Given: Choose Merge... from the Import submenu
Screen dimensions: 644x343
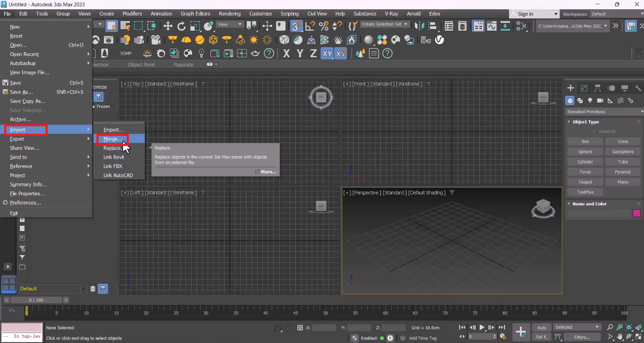Looking at the screenshot, I should (x=113, y=139).
